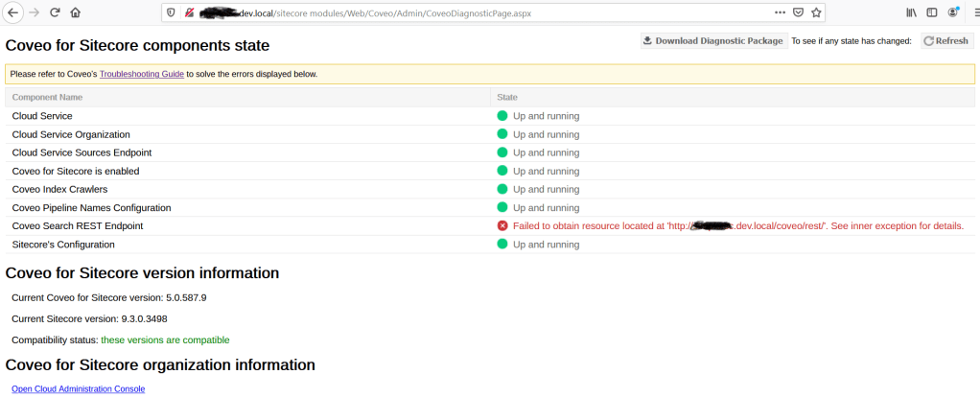Toggle the browser sidebar icon
The image size is (980, 398).
tap(932, 12)
